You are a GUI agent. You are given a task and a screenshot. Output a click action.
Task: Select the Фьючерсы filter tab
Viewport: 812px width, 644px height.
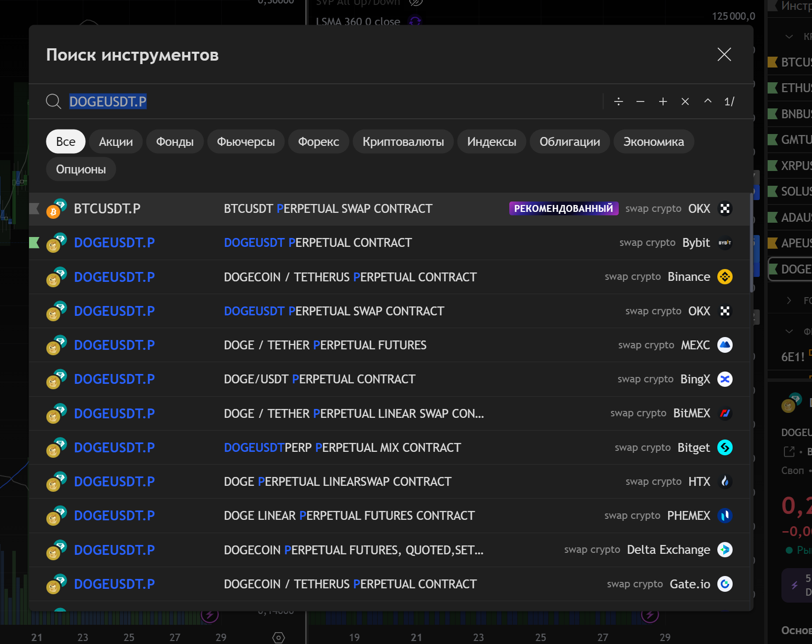[x=246, y=142]
